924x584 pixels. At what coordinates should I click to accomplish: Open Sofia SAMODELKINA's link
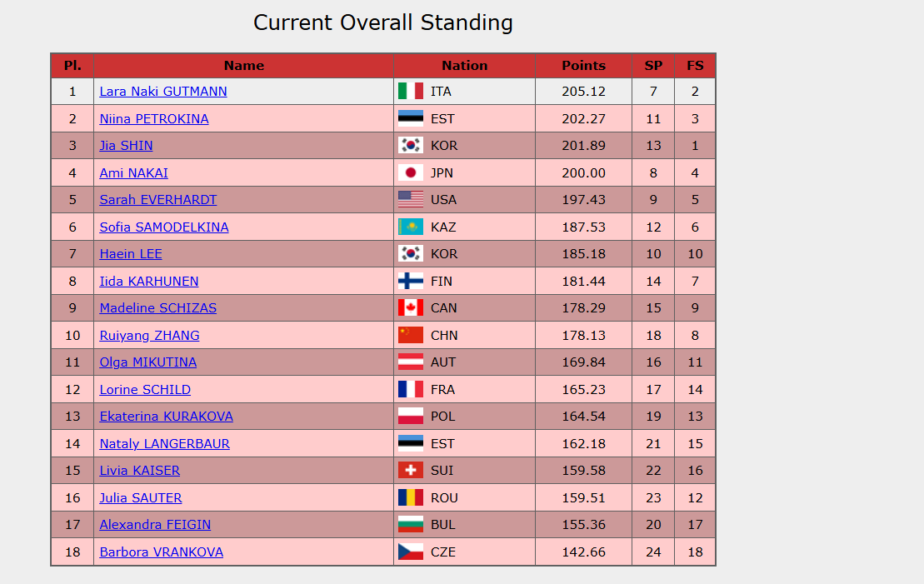tap(164, 227)
